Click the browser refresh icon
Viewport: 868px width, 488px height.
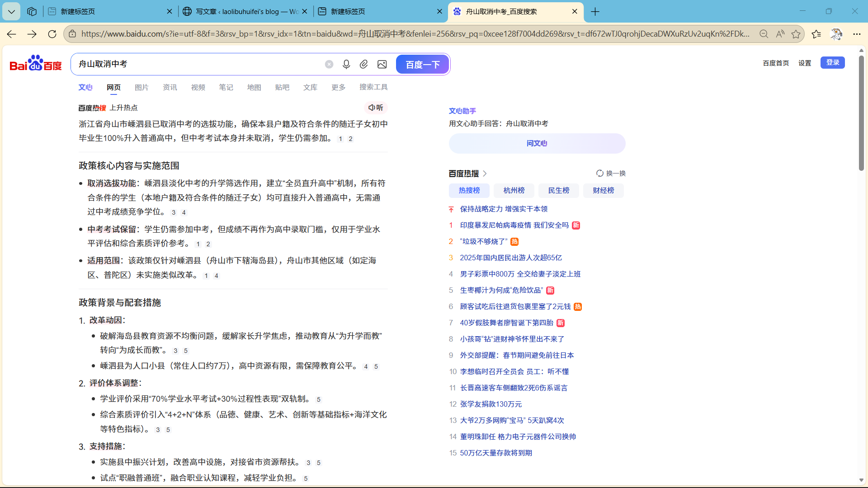pyautogui.click(x=52, y=34)
